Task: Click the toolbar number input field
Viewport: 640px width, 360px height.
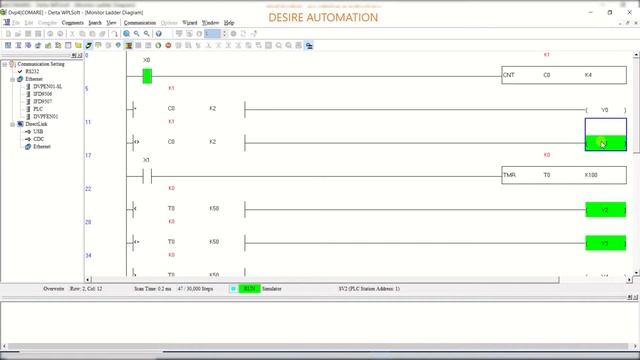Action: pyautogui.click(x=212, y=33)
